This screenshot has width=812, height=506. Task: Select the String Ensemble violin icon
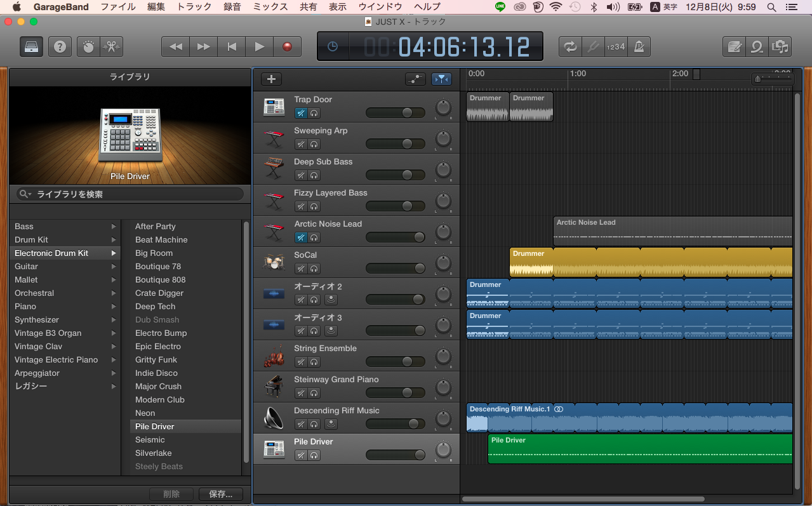click(274, 356)
